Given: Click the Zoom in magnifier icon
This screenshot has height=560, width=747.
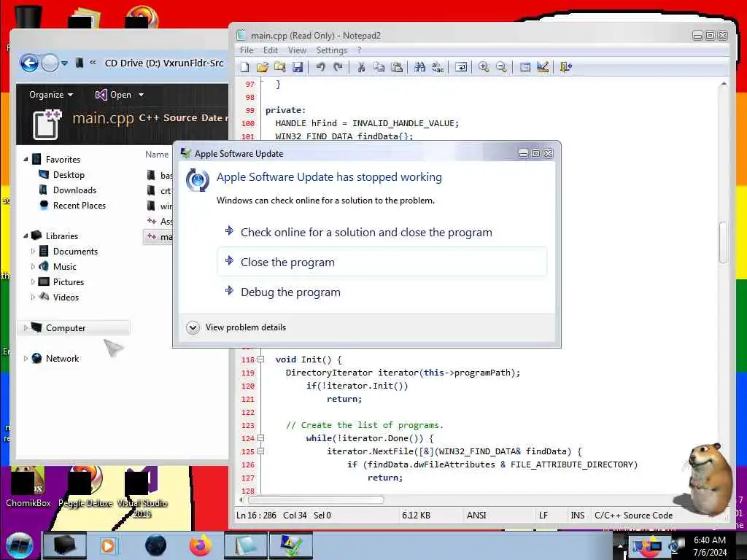Looking at the screenshot, I should click(x=484, y=67).
